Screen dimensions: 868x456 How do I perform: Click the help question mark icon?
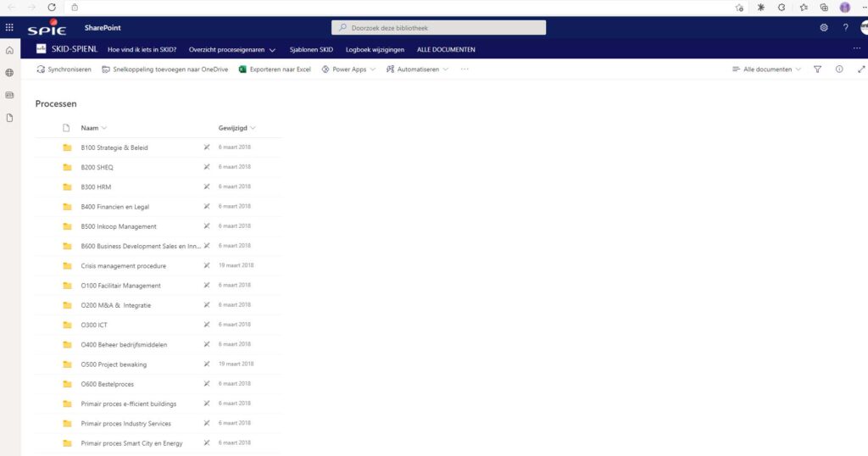pos(845,28)
